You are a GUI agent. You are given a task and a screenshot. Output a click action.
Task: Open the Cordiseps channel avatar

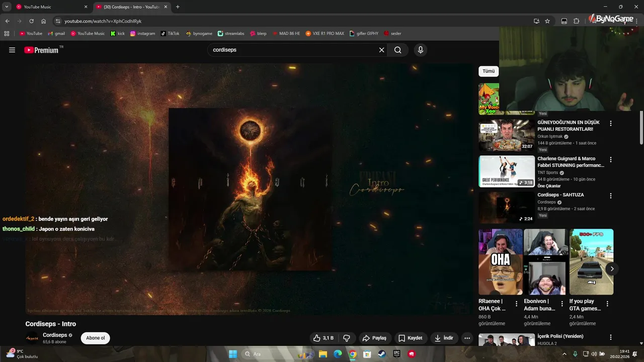tap(32, 338)
